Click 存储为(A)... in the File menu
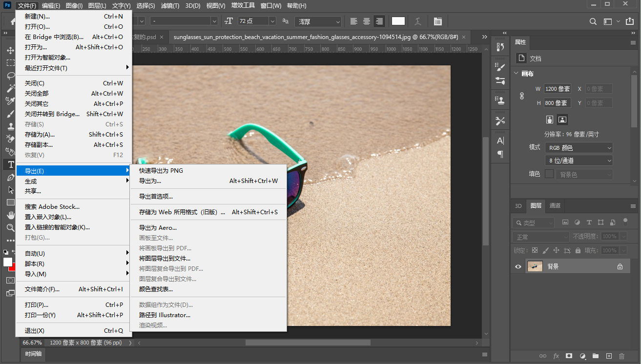641x364 pixels. pos(40,135)
